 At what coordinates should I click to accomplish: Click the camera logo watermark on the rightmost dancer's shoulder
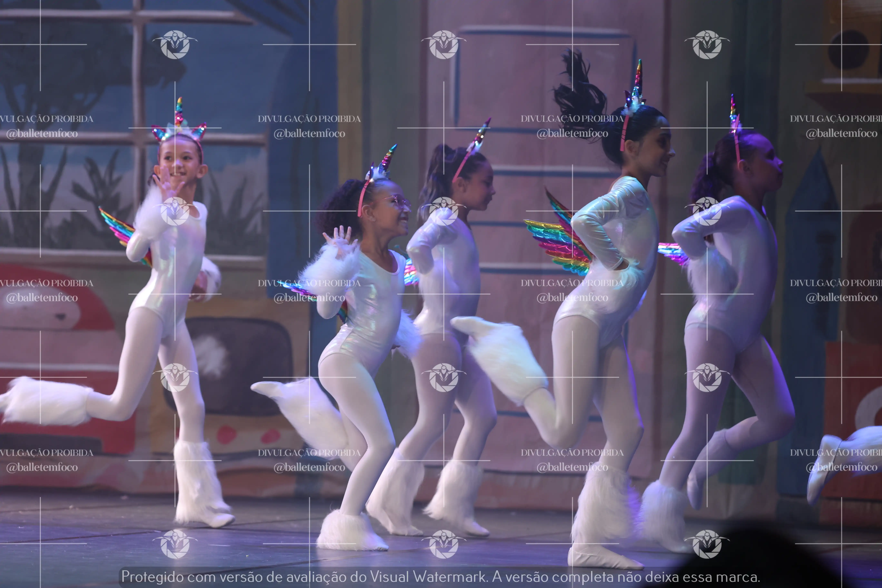point(707,211)
